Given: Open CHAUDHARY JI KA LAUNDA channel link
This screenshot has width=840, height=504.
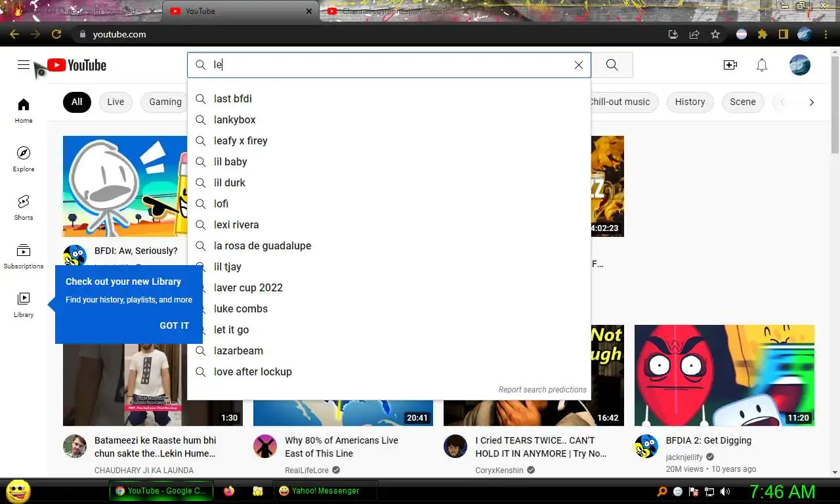Looking at the screenshot, I should (144, 470).
